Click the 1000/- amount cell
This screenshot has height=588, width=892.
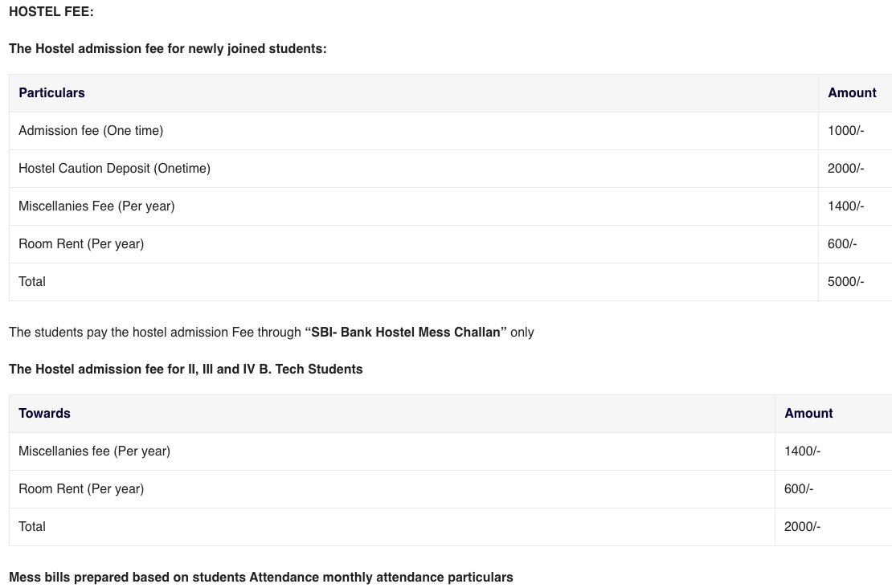coord(845,131)
